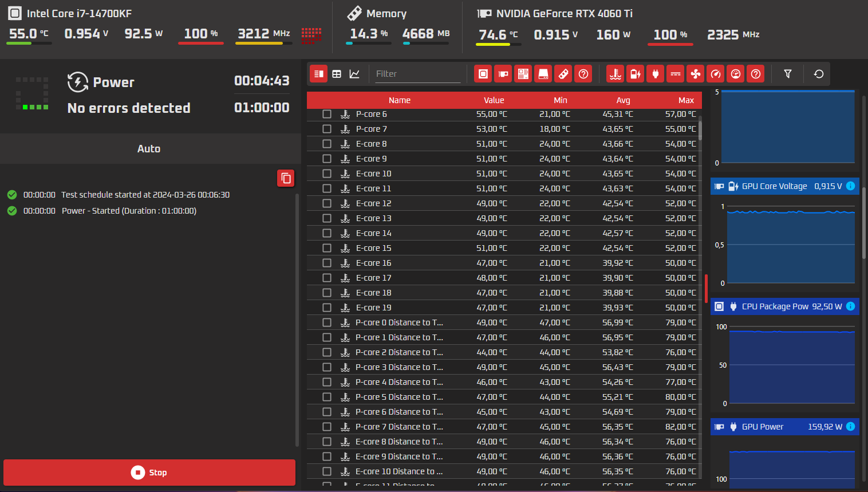Copy the test log to clipboard
Screen dimensions: 868x492
tap(286, 178)
